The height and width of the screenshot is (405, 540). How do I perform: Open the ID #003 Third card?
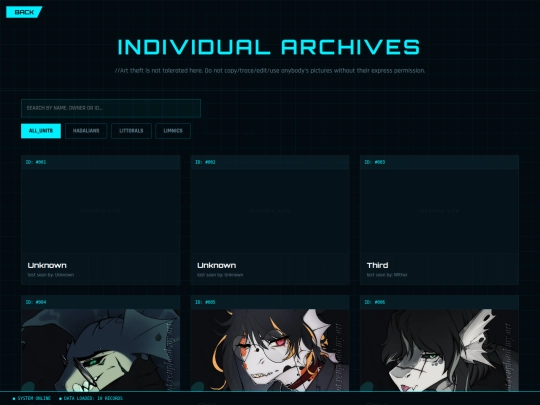pos(439,220)
